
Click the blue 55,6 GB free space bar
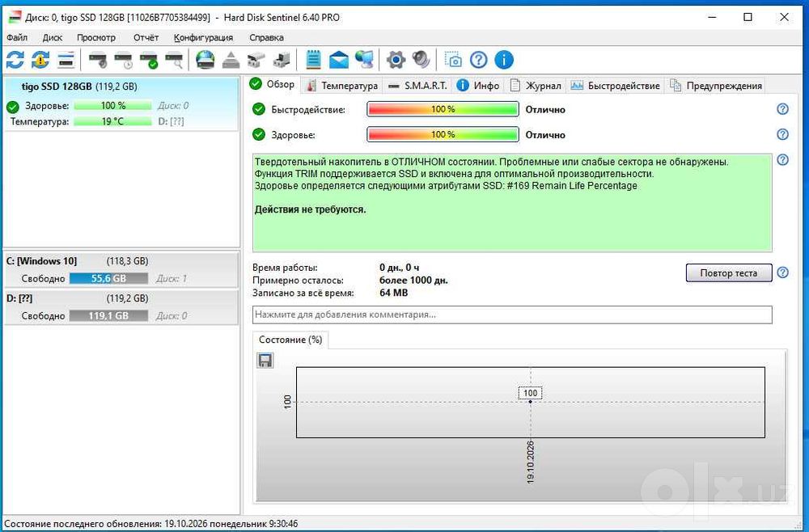108,278
